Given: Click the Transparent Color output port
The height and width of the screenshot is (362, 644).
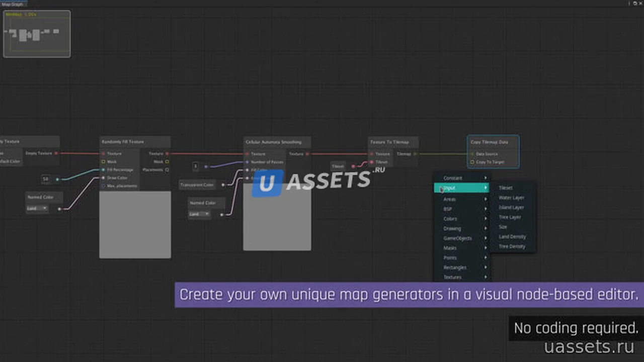Looking at the screenshot, I should [223, 185].
